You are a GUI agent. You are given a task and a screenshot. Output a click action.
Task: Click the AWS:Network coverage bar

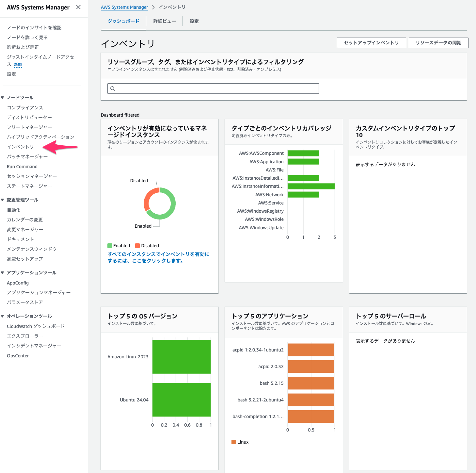[x=303, y=195]
